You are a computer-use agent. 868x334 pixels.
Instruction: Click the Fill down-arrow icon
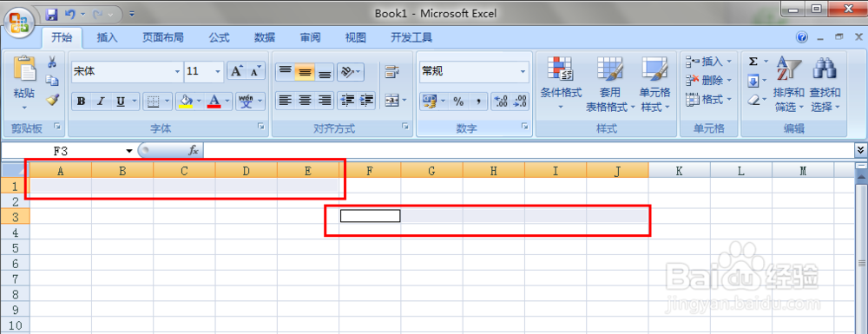[753, 81]
